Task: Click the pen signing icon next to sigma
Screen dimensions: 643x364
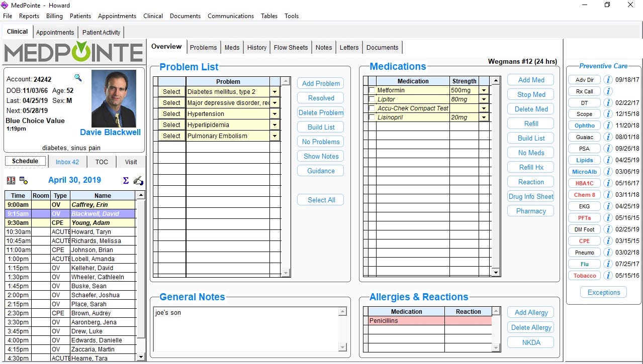Action: tap(138, 180)
